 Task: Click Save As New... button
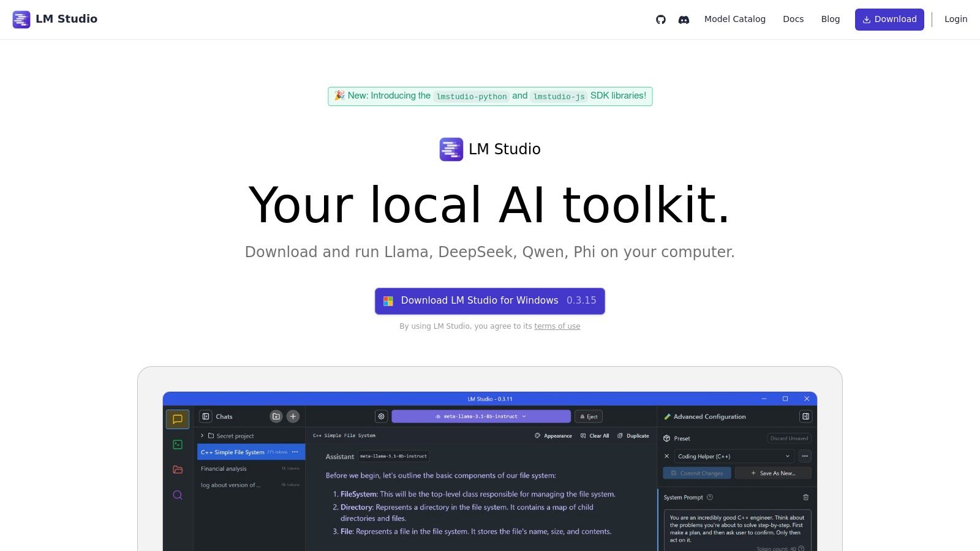pyautogui.click(x=773, y=473)
